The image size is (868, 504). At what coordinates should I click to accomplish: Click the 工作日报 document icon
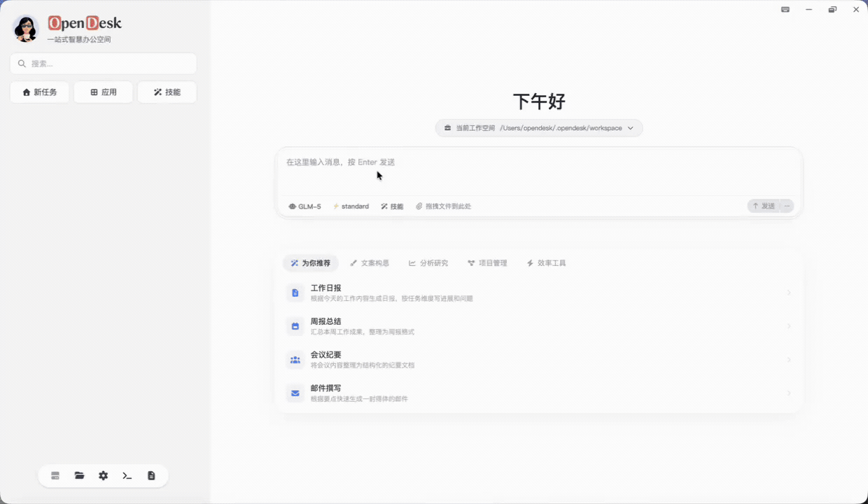[x=295, y=293]
